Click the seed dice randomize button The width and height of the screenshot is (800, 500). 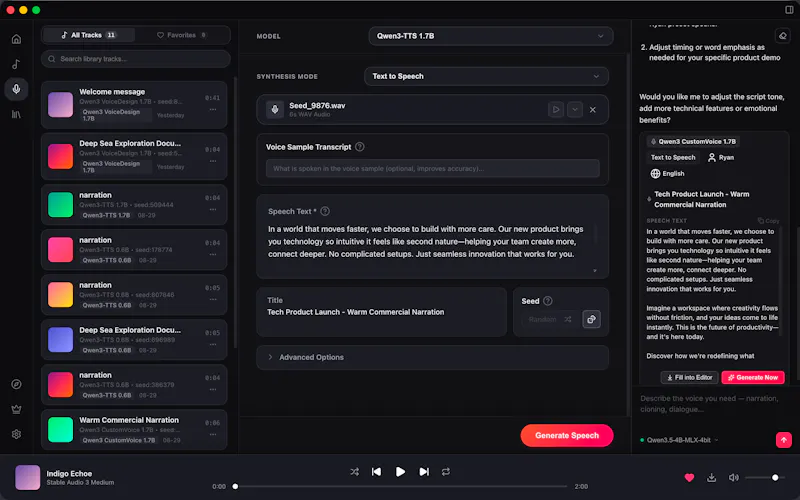[591, 319]
